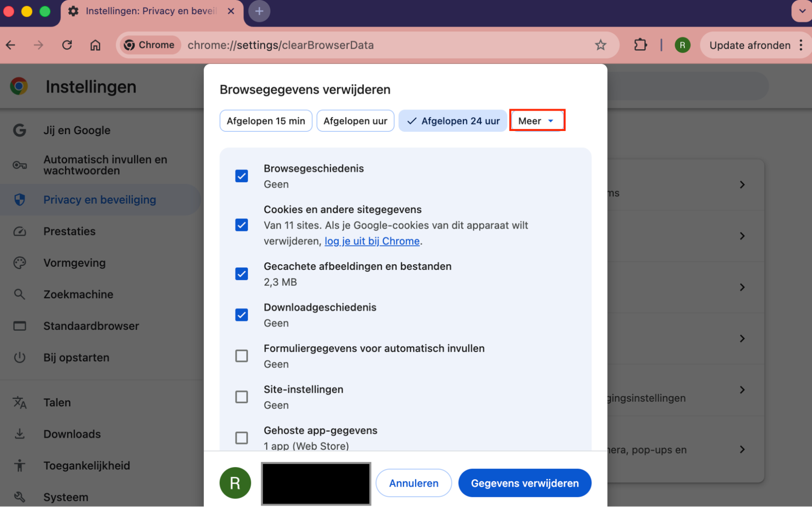Select the Afgelopen 15 min time range
812x507 pixels.
click(266, 121)
